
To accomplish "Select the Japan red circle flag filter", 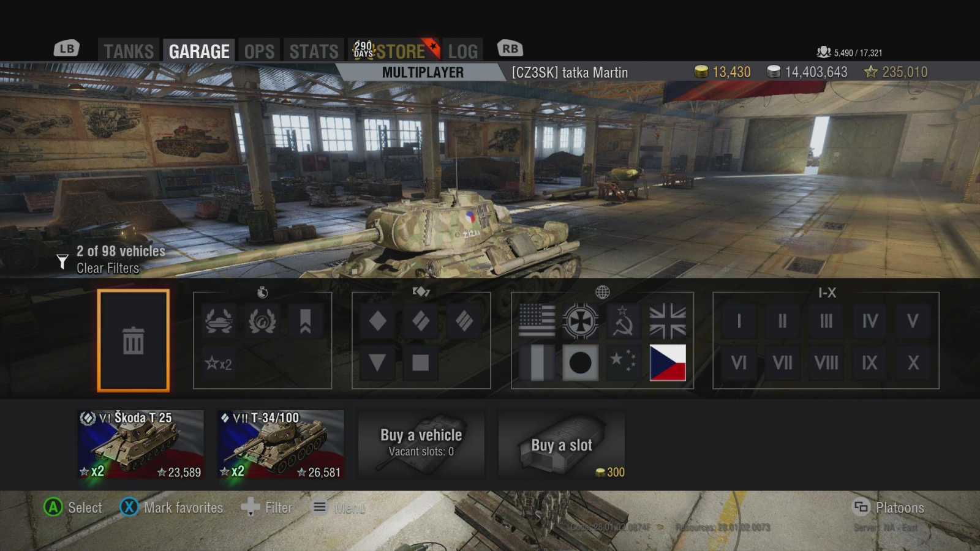I will click(x=580, y=362).
